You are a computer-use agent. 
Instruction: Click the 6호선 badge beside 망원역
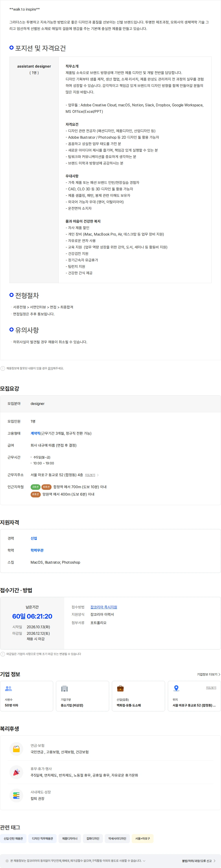(x=35, y=494)
